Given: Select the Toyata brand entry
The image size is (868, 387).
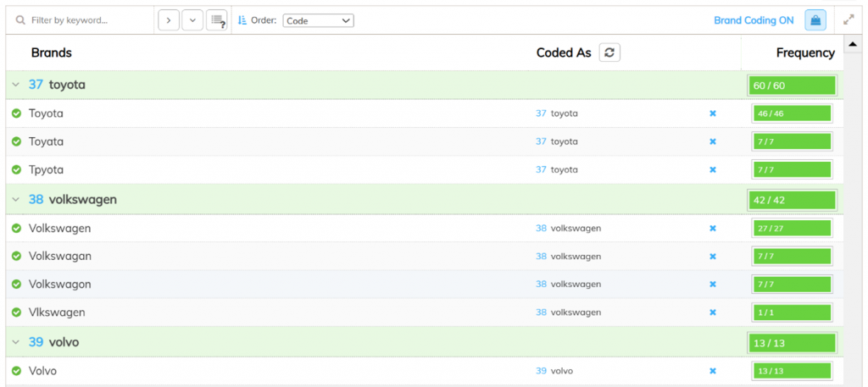Looking at the screenshot, I should [x=46, y=141].
